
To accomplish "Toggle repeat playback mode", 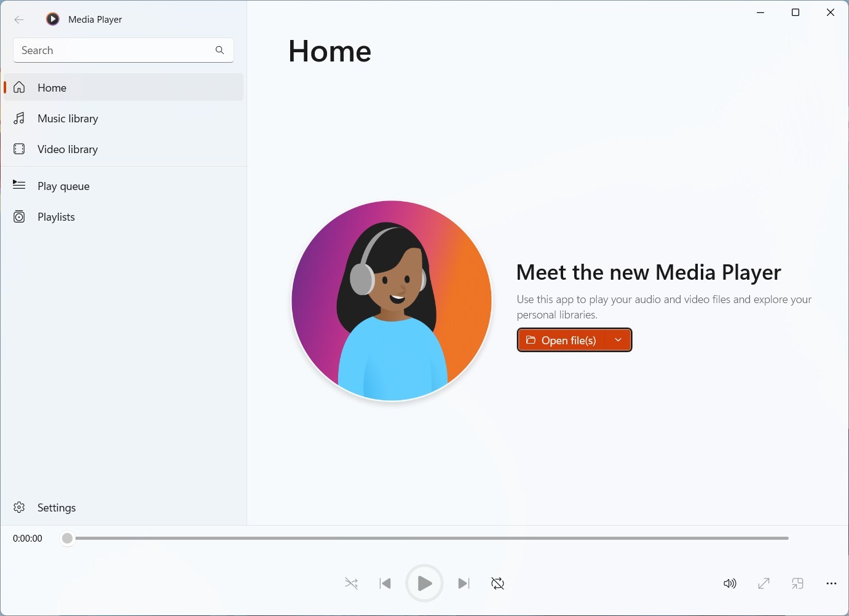I will [x=497, y=583].
